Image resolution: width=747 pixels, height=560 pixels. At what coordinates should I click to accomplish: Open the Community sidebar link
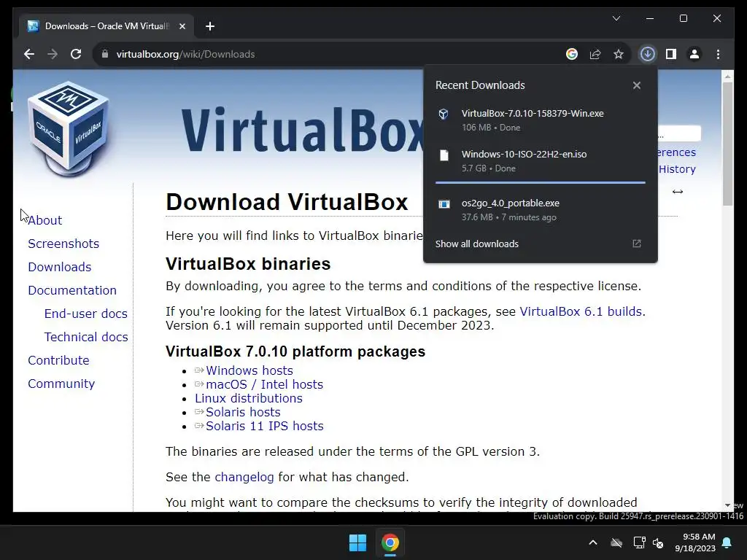tap(61, 384)
